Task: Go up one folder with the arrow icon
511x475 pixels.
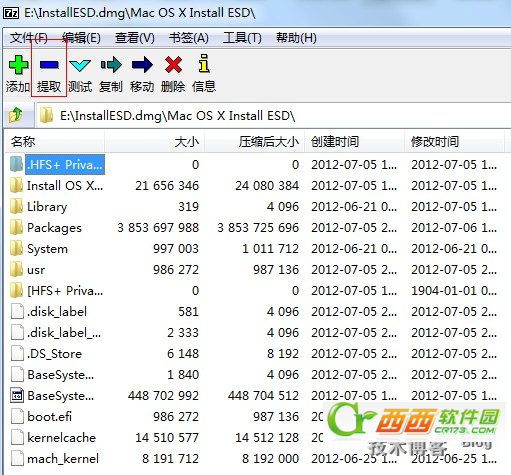Action: (x=16, y=115)
